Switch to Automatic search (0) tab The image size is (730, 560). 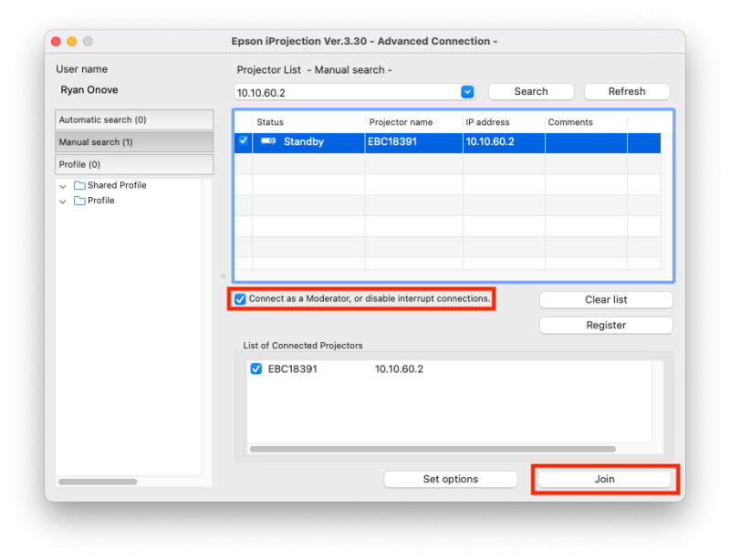coord(134,120)
